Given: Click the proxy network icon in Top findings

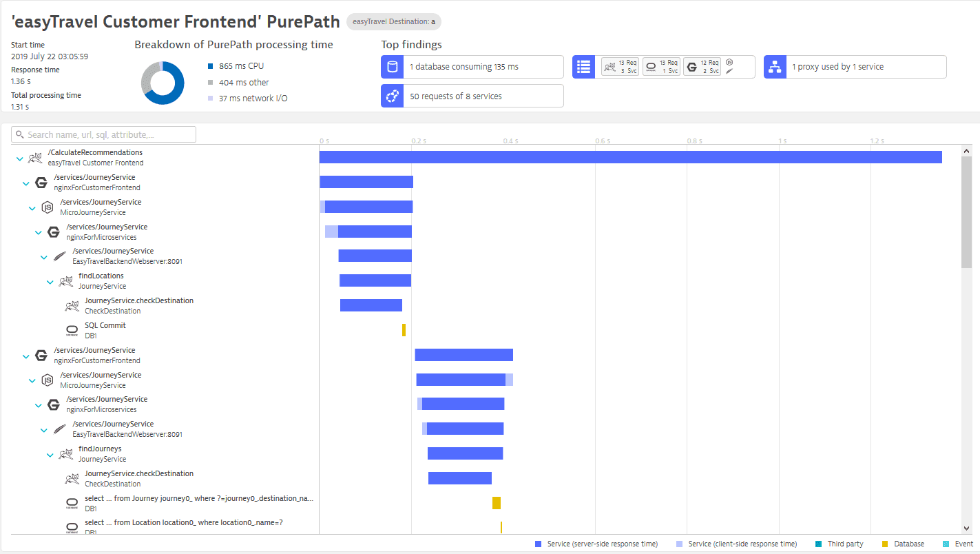Looking at the screenshot, I should click(x=775, y=67).
